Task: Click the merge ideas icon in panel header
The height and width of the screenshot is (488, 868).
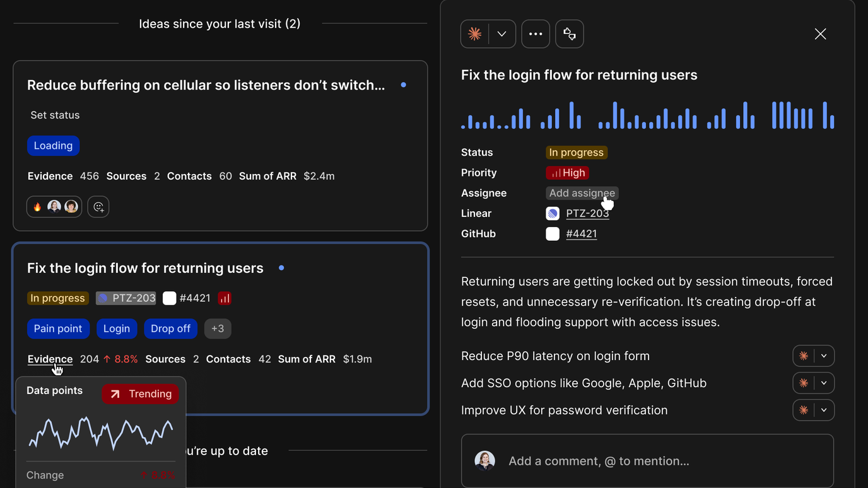Action: [x=570, y=34]
